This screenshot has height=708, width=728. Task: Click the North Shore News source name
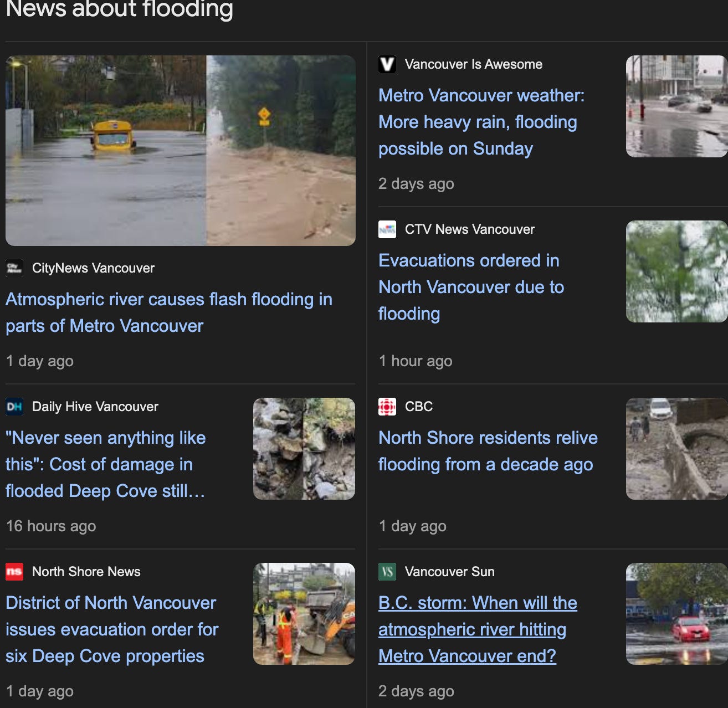(x=86, y=572)
